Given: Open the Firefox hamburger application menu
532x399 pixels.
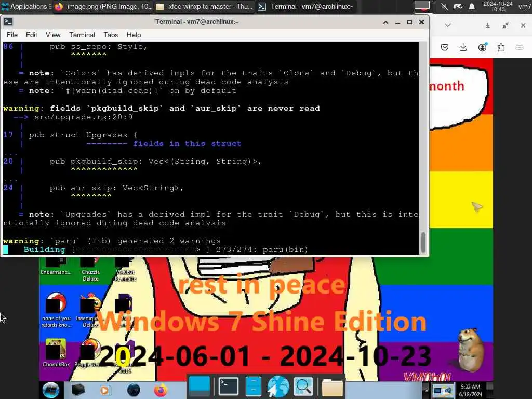Looking at the screenshot, I should coord(520,47).
